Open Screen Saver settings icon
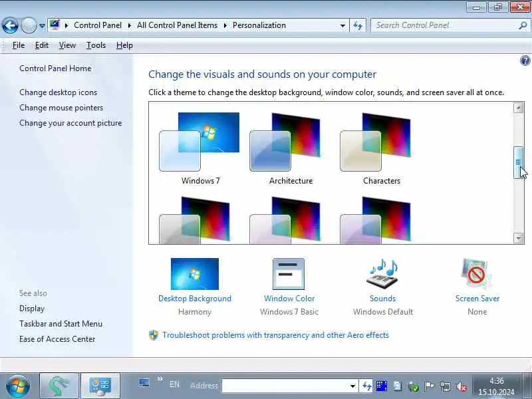This screenshot has height=399, width=532. click(477, 274)
